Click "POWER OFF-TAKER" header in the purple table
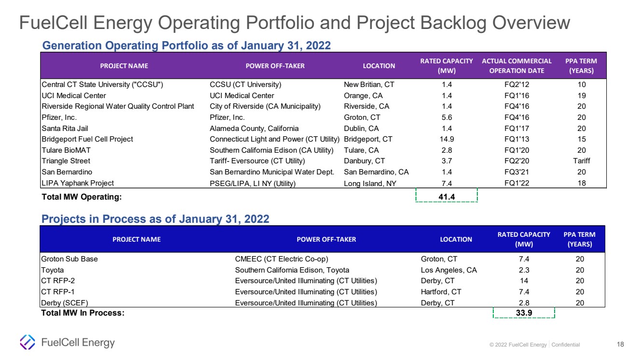 (x=275, y=66)
